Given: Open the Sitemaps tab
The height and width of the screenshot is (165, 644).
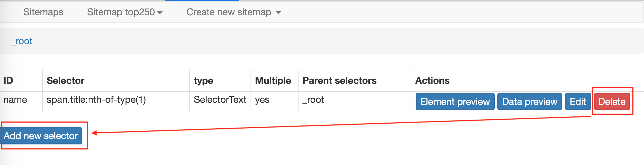Looking at the screenshot, I should (43, 12).
